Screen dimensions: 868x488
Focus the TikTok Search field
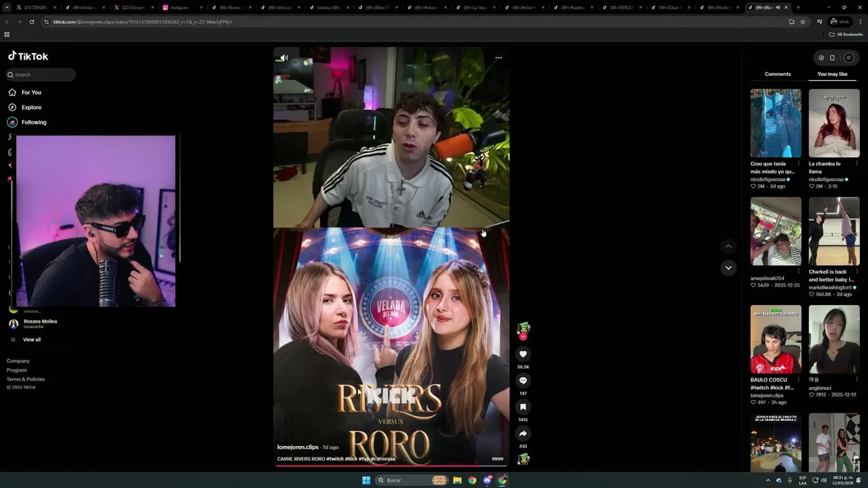click(41, 75)
